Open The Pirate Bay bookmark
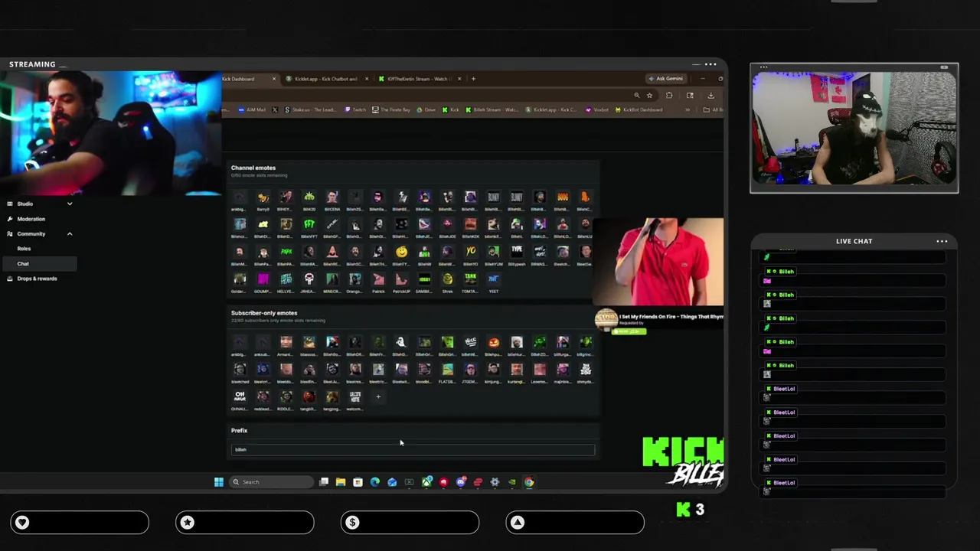The image size is (980, 551). tap(391, 110)
